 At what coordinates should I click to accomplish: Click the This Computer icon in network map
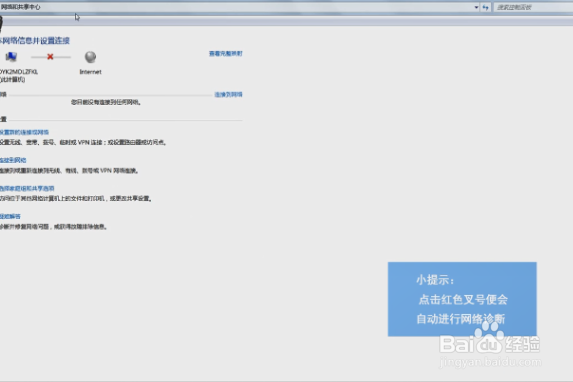[x=11, y=57]
